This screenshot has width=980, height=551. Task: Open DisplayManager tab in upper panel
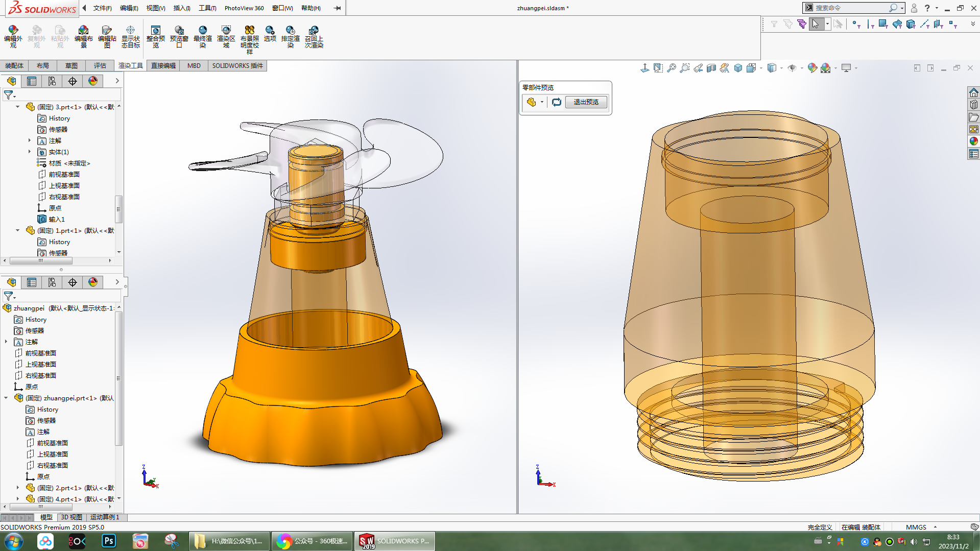[93, 81]
